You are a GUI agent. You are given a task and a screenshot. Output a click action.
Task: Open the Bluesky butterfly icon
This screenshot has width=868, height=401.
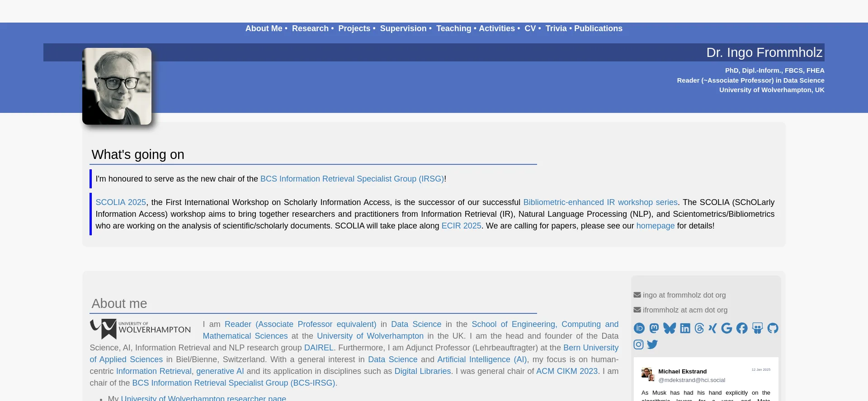tap(670, 328)
